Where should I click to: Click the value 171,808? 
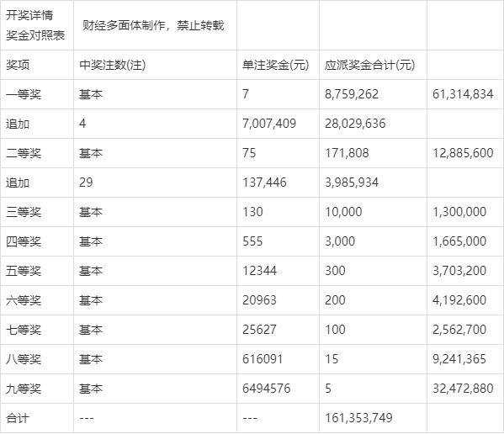pyautogui.click(x=347, y=153)
